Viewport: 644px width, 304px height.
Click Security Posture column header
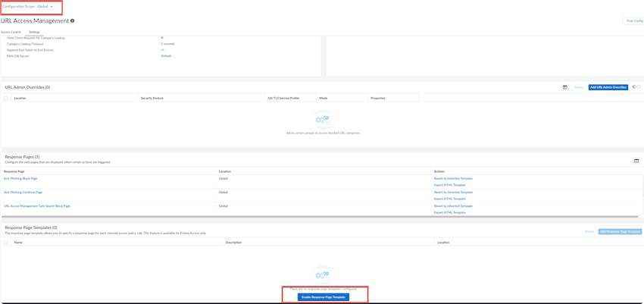point(152,99)
